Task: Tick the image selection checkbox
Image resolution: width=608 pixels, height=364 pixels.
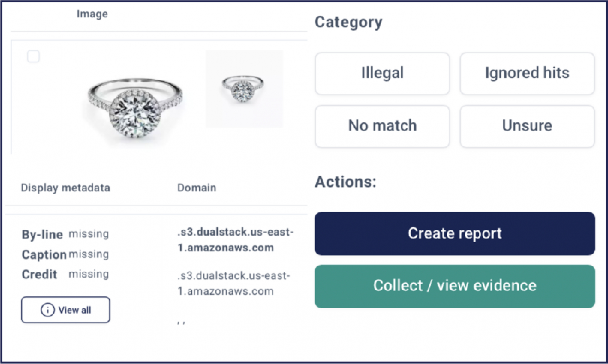Action: tap(34, 56)
